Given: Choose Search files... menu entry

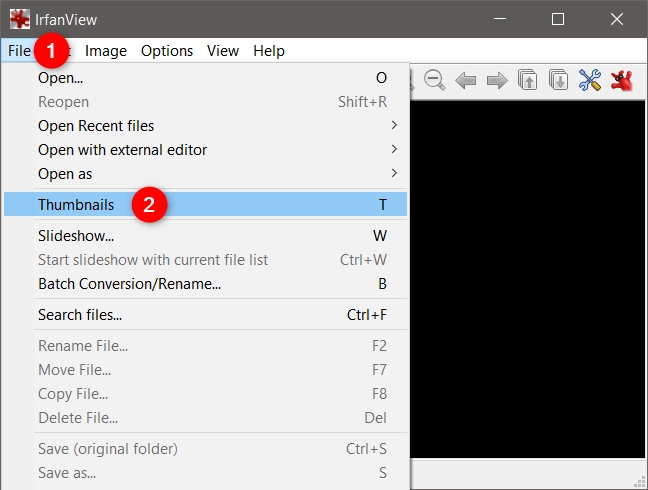Looking at the screenshot, I should point(205,315).
